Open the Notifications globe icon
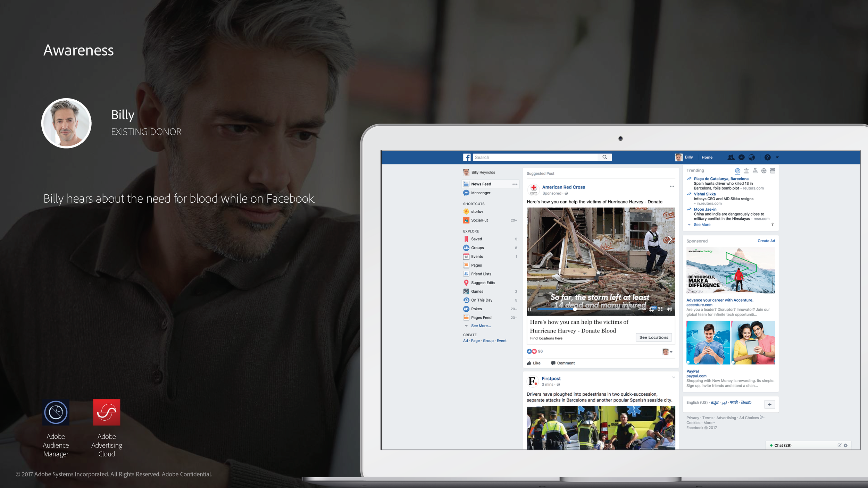This screenshot has height=488, width=868. (x=752, y=157)
